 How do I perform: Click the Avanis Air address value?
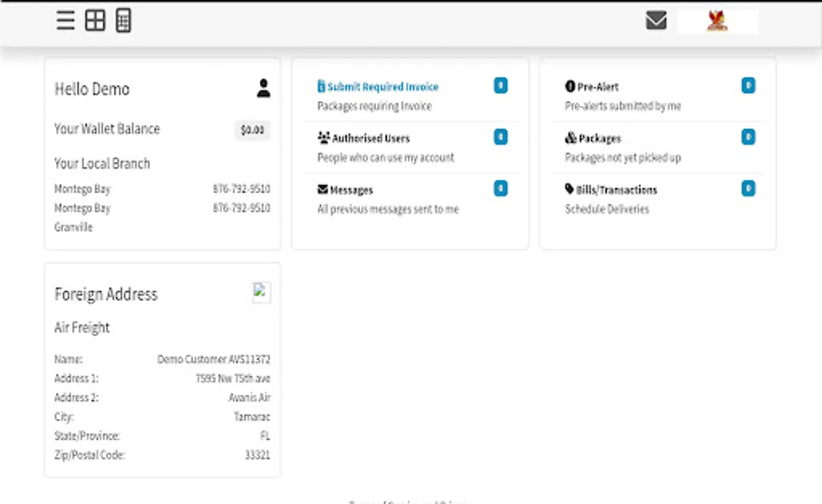(249, 398)
